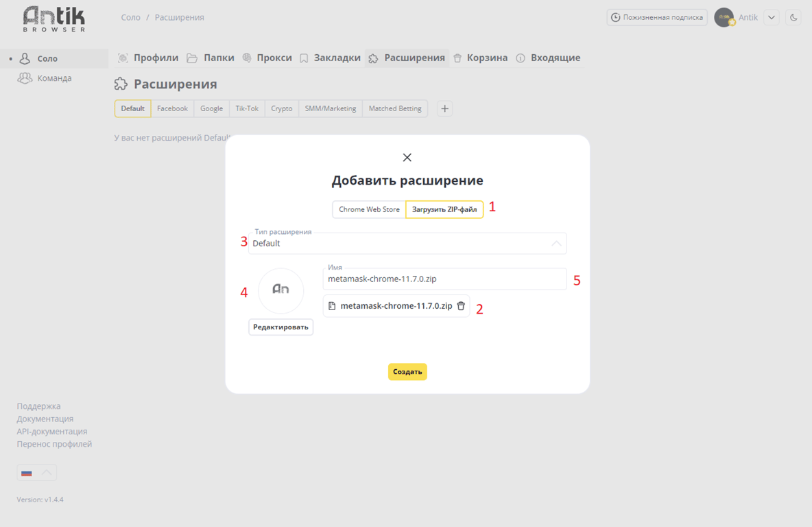812x527 pixels.
Task: Open the Antik Browser logo home
Action: (x=54, y=19)
